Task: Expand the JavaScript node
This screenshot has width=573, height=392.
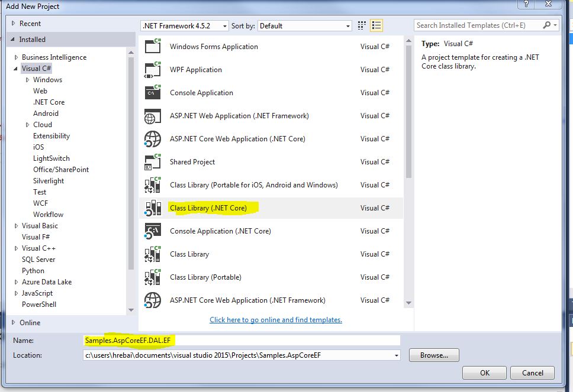Action: tap(16, 293)
